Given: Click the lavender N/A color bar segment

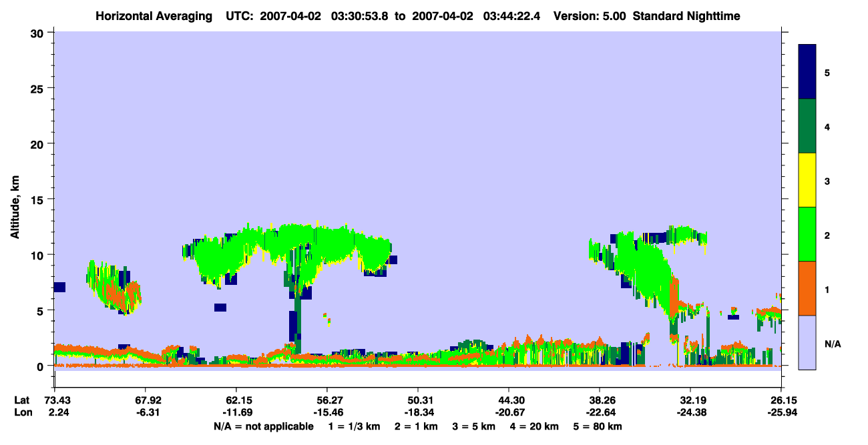Looking at the screenshot, I should click(x=807, y=342).
